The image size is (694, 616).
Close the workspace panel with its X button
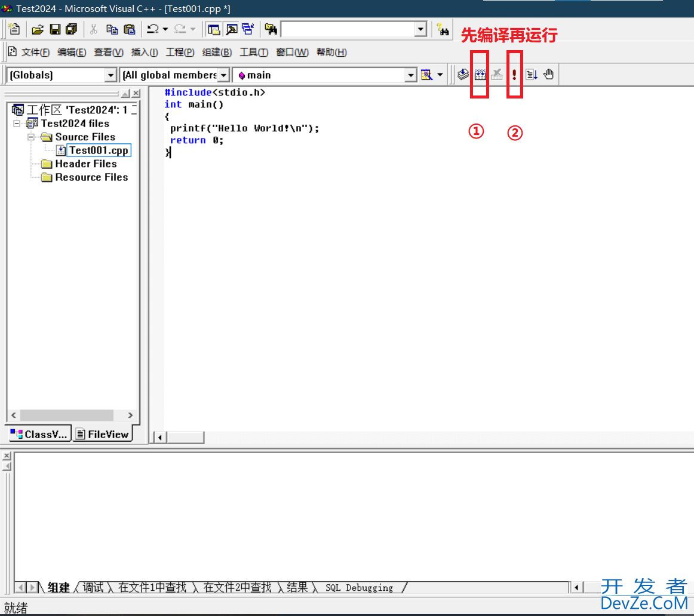point(136,93)
